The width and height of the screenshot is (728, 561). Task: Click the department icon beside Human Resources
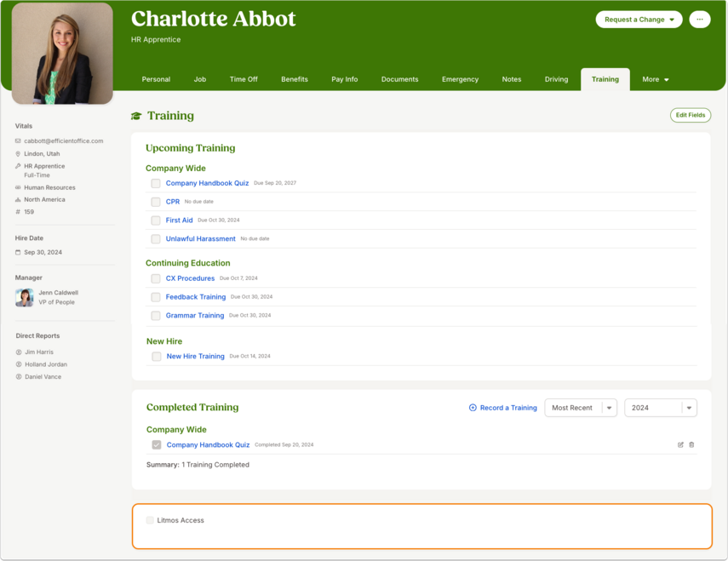(18, 187)
